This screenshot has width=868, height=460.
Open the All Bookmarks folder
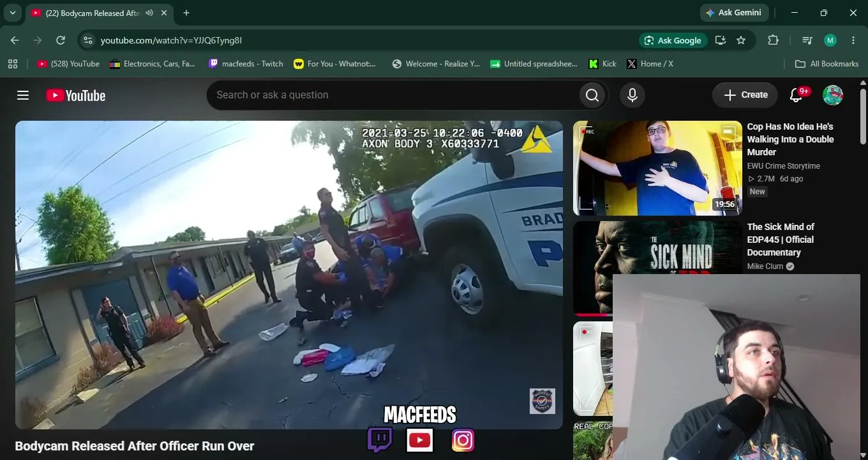point(827,64)
